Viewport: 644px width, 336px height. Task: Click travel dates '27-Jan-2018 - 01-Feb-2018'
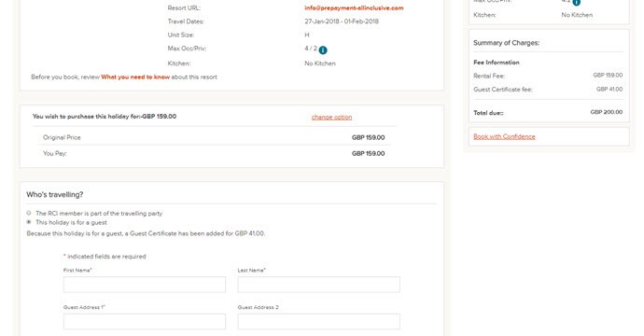342,21
